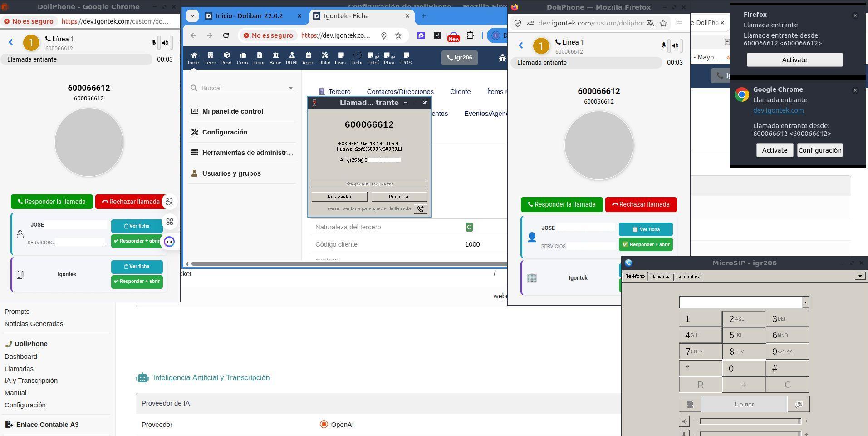This screenshot has width=868, height=436.
Task: Open Chrome extensions puzzle icon
Action: pyautogui.click(x=471, y=35)
